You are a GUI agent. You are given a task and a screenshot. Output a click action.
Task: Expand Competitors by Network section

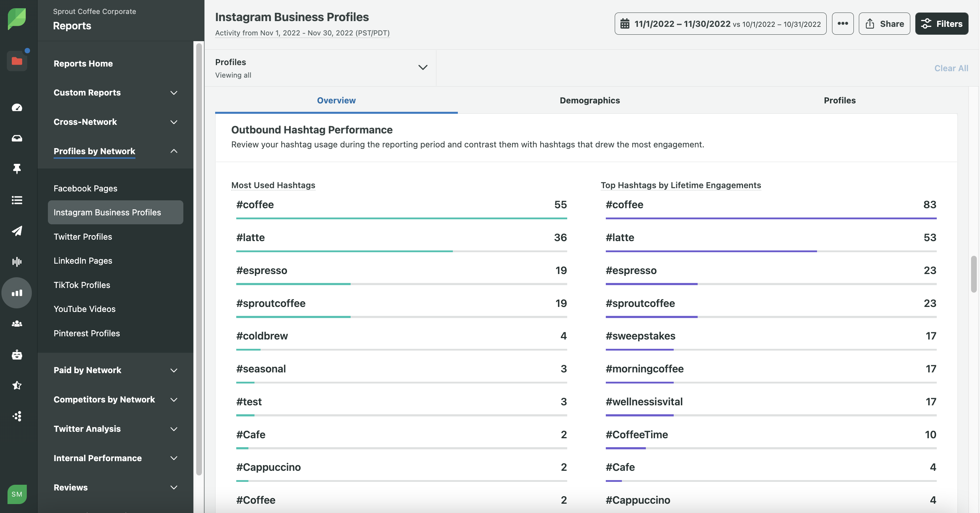(x=115, y=400)
